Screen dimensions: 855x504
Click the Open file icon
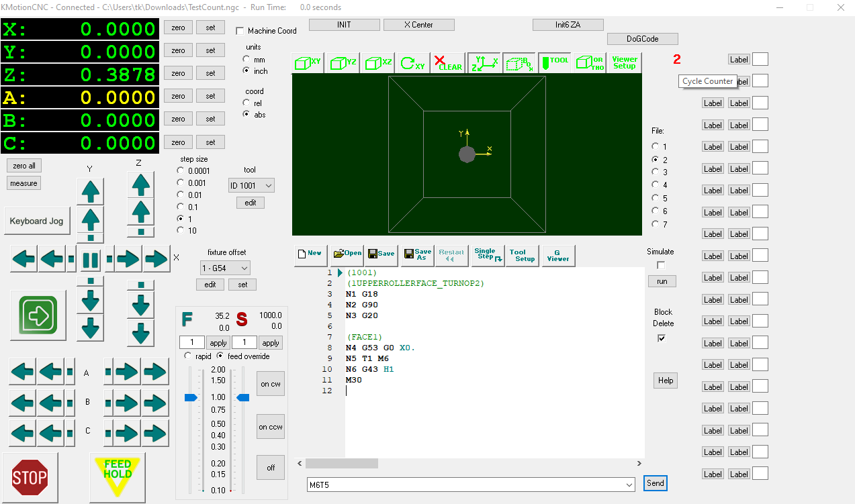tap(348, 254)
